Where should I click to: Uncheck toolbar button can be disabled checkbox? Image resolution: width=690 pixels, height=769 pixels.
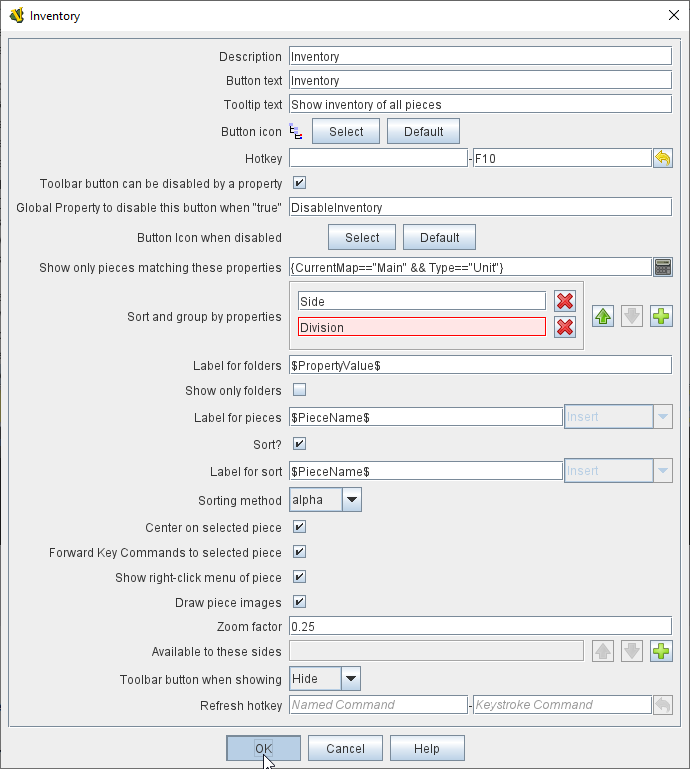(x=299, y=183)
